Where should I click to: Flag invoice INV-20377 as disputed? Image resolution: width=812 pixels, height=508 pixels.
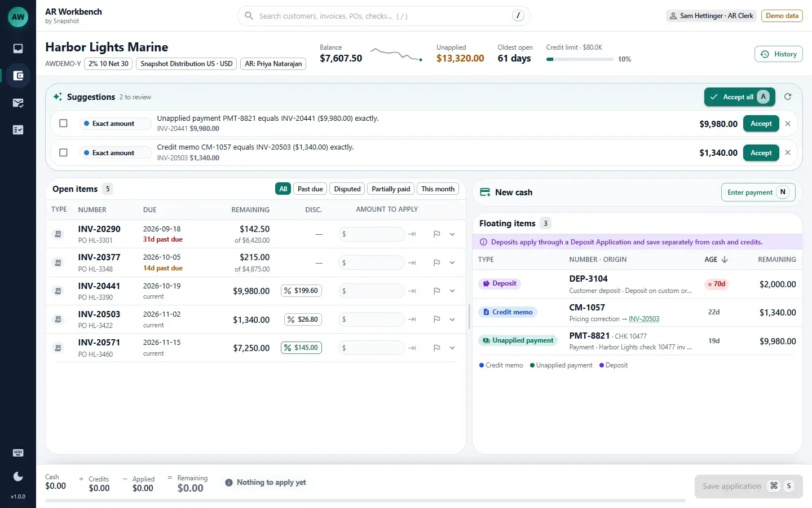[x=436, y=262]
